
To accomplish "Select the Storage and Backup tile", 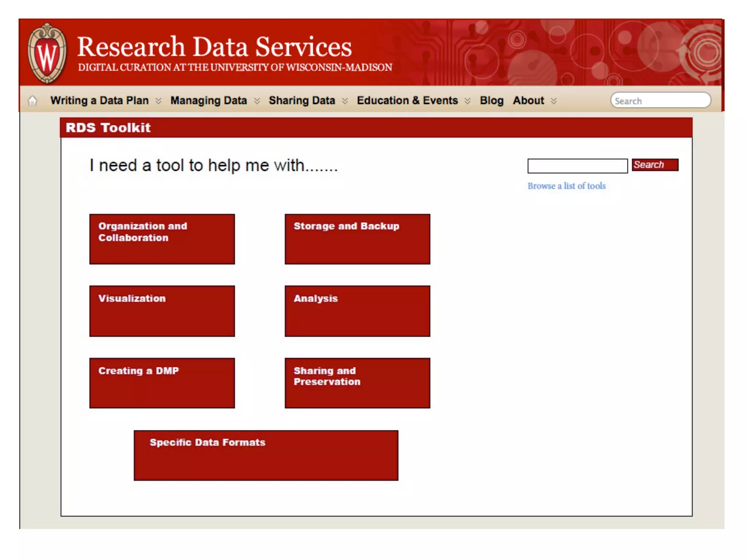I will coord(357,239).
